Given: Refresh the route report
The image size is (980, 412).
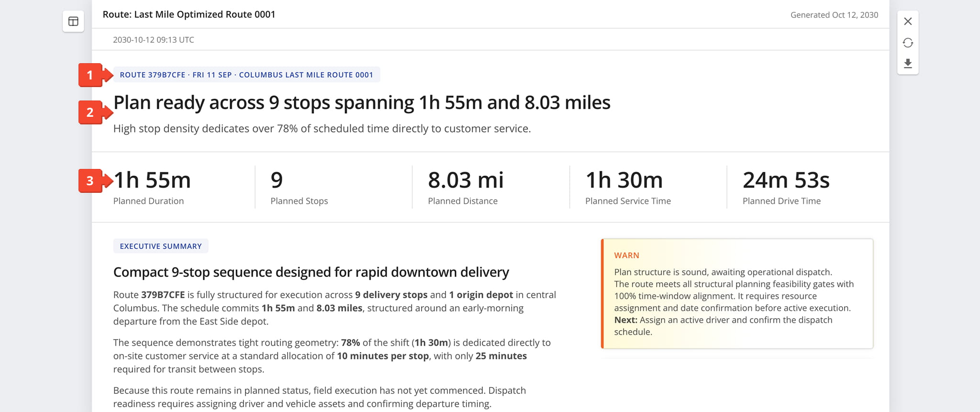Looking at the screenshot, I should point(908,43).
